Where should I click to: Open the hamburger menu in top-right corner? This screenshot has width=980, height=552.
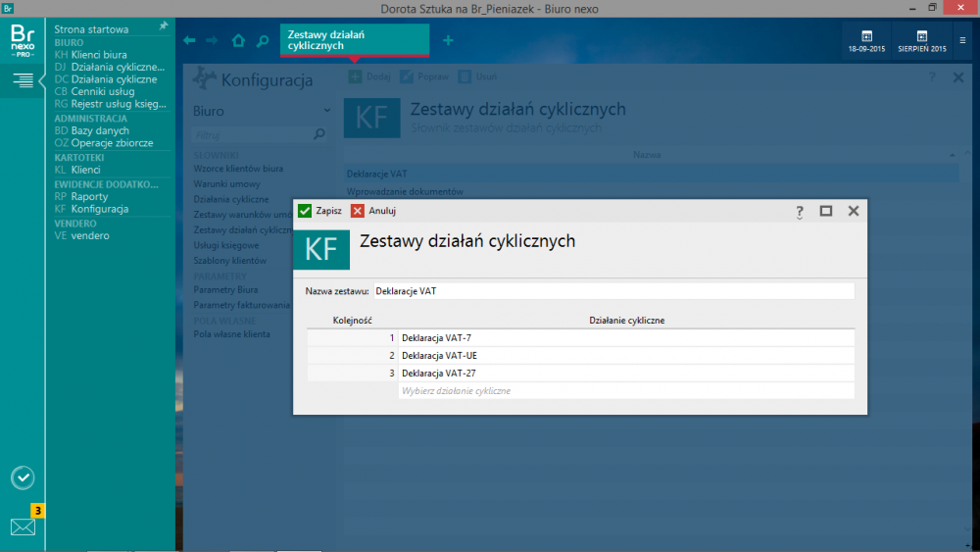pos(962,40)
